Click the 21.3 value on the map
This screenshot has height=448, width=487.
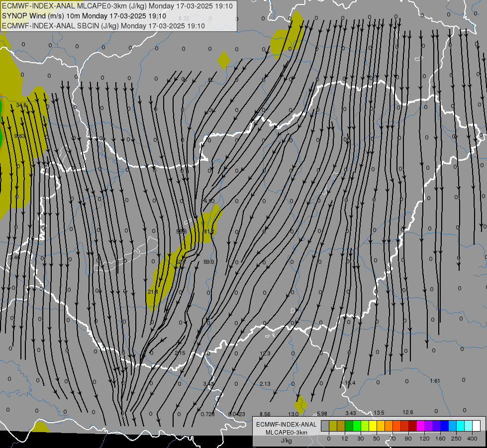tap(153, 292)
